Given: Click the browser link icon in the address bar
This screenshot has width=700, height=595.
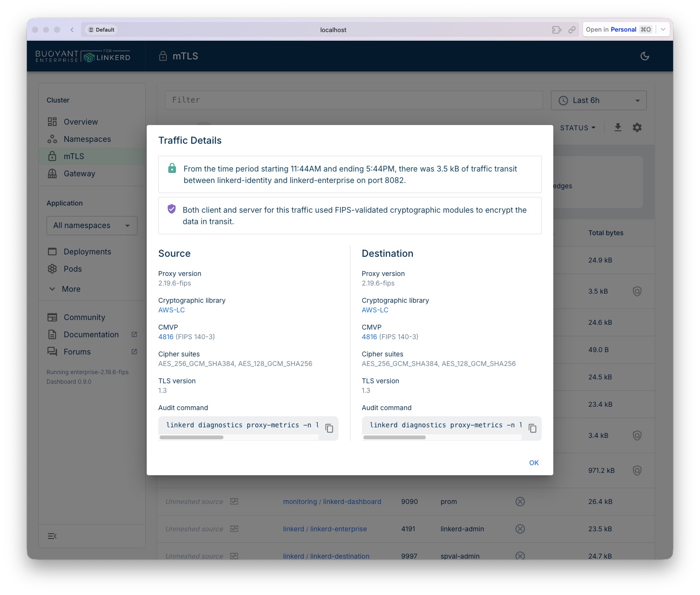Looking at the screenshot, I should [x=572, y=30].
